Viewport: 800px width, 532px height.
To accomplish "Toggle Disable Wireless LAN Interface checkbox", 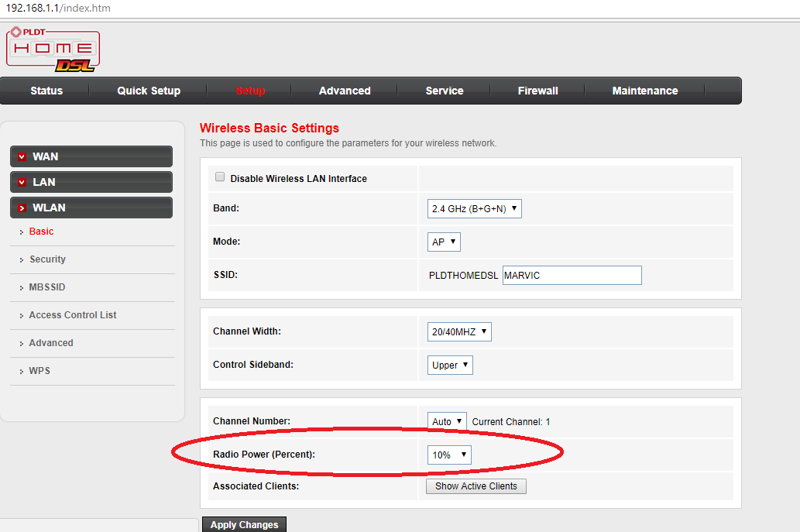I will pos(220,177).
